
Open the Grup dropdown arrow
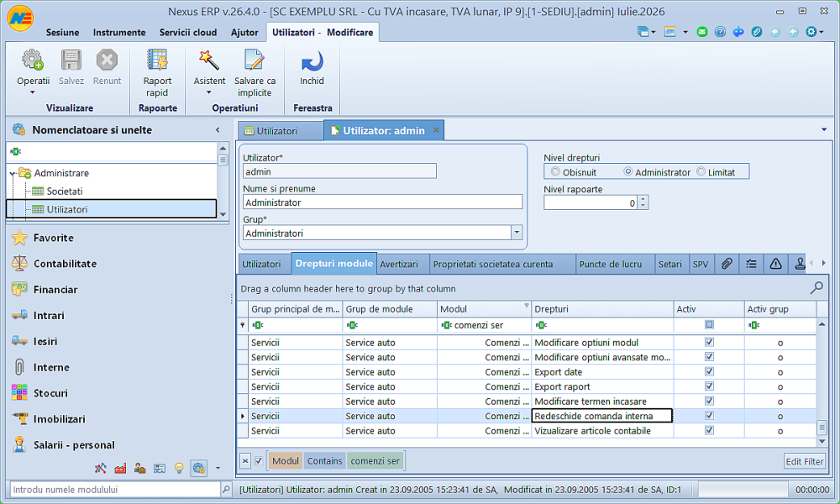(517, 233)
